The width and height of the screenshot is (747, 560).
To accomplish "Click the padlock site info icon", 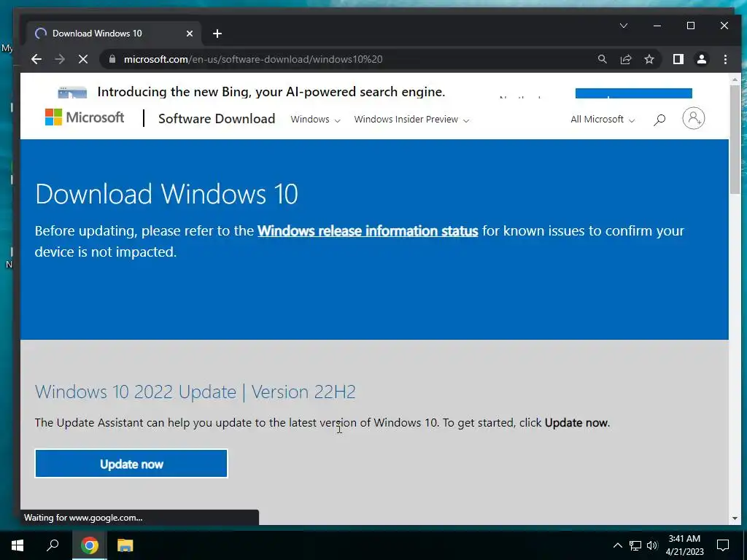I will click(112, 59).
